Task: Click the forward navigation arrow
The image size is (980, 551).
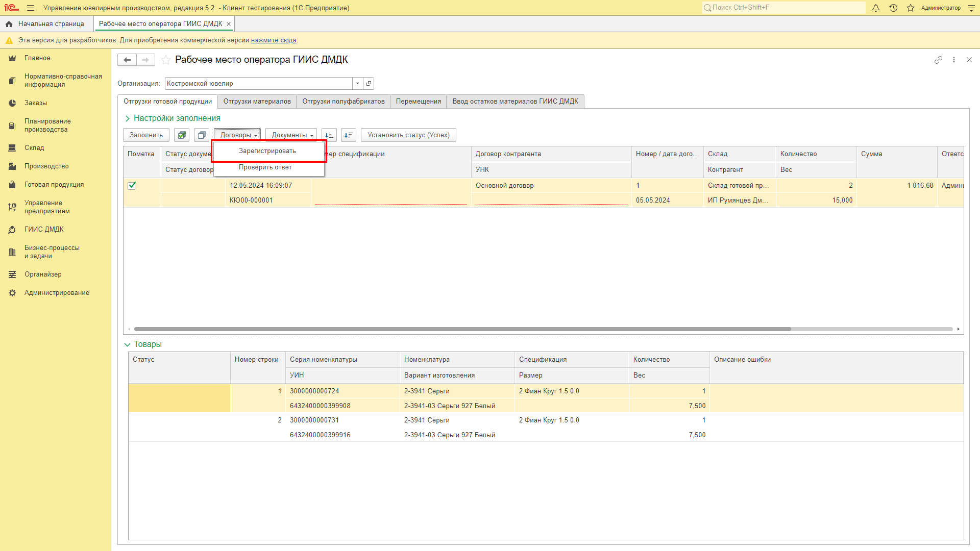Action: pyautogui.click(x=145, y=60)
